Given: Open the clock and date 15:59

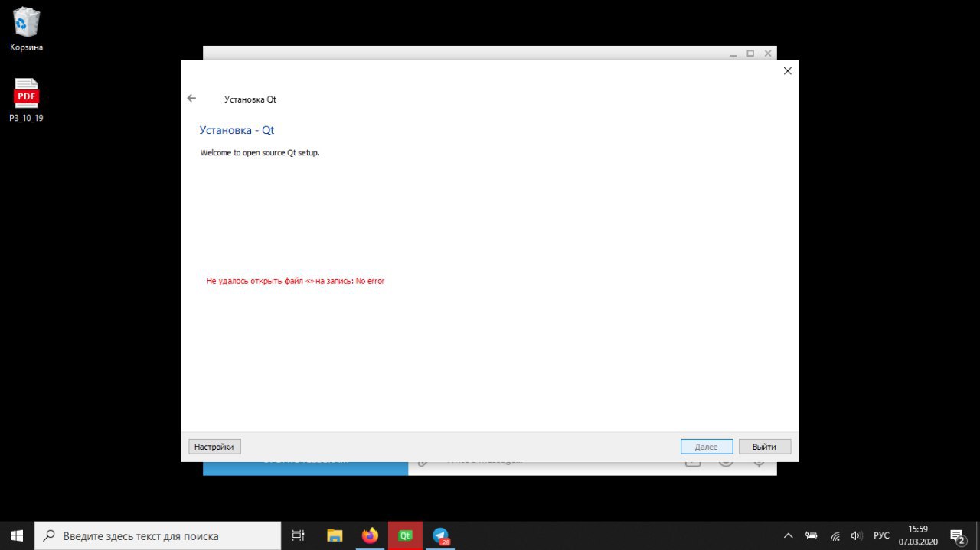Looking at the screenshot, I should click(918, 535).
